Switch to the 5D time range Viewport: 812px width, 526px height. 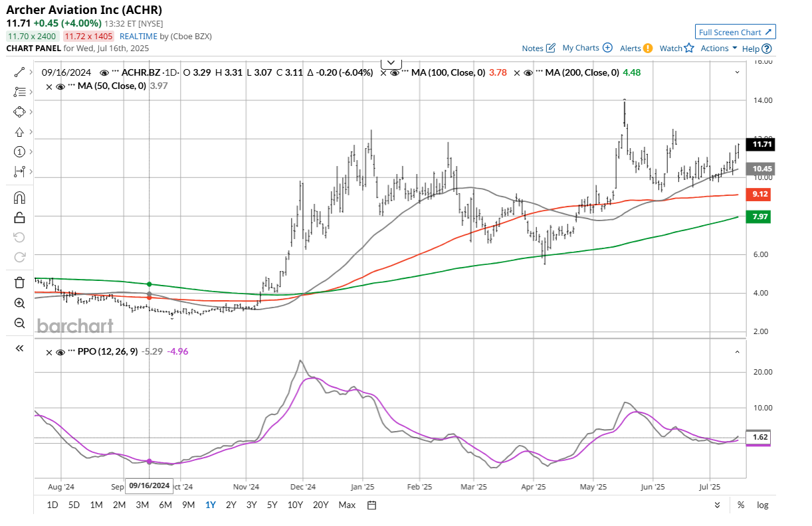74,505
